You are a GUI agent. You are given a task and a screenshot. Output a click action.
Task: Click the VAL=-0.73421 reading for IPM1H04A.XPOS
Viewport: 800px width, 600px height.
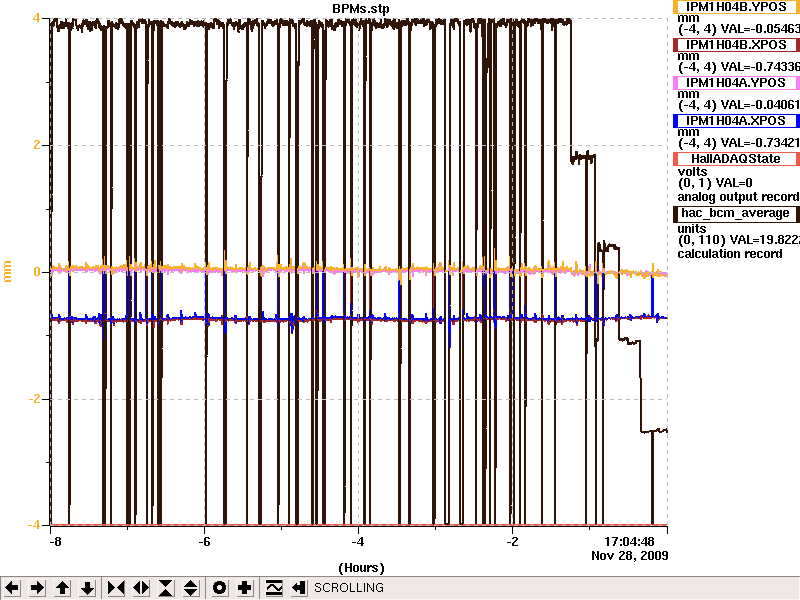pos(760,142)
